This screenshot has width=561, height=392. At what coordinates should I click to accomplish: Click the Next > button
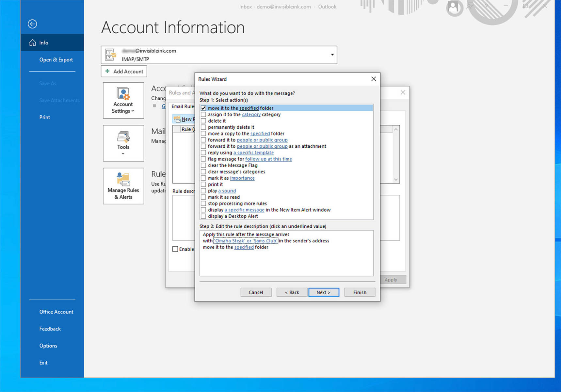pyautogui.click(x=324, y=292)
